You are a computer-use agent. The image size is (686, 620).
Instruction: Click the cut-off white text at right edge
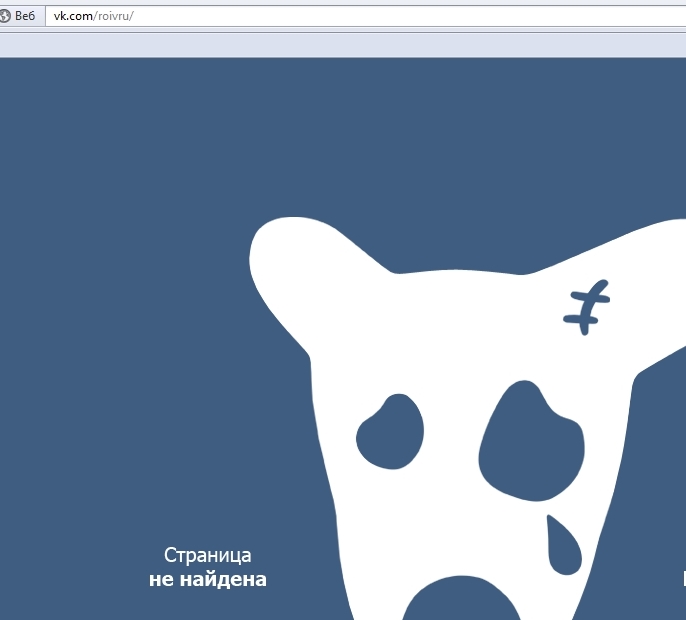[x=683, y=578]
